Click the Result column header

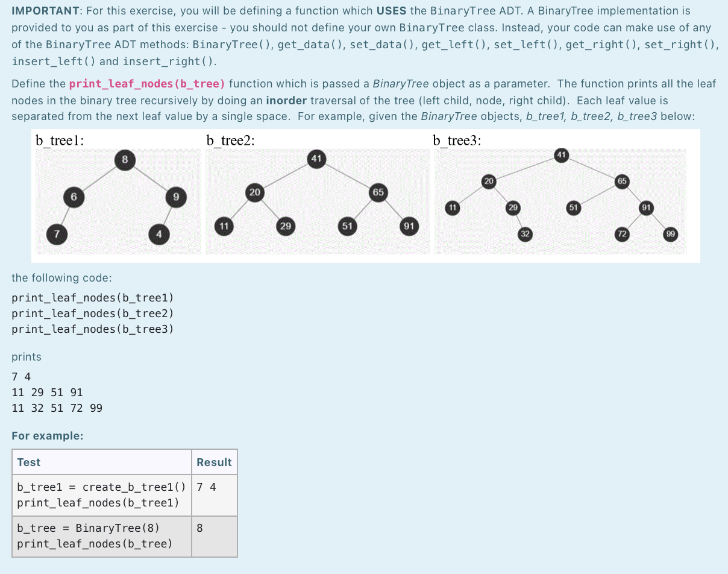pos(214,462)
